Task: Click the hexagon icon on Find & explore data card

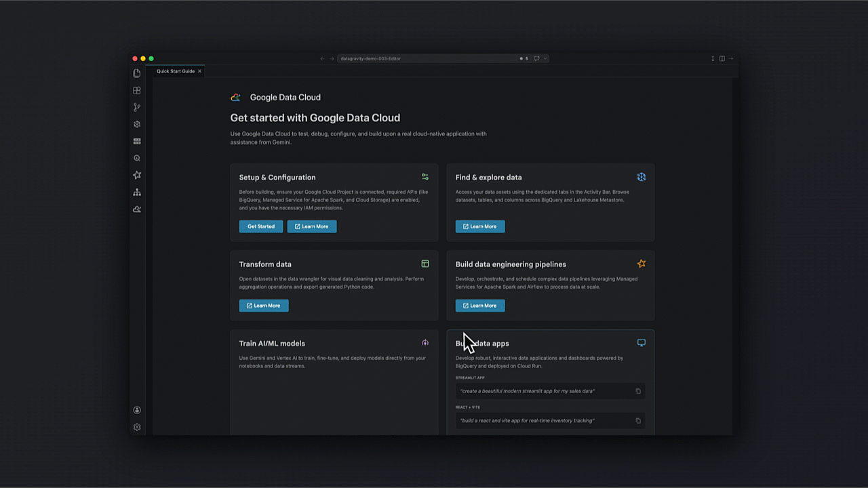Action: (x=642, y=177)
